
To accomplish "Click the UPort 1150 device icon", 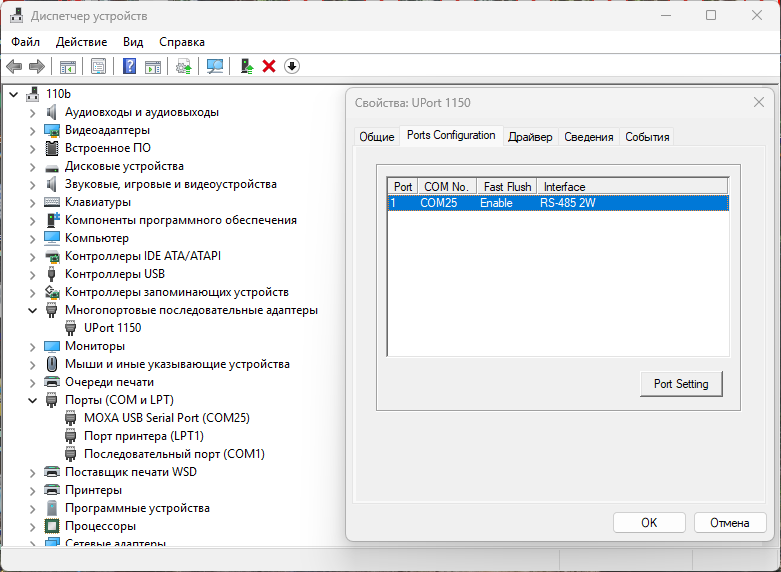I will 71,328.
